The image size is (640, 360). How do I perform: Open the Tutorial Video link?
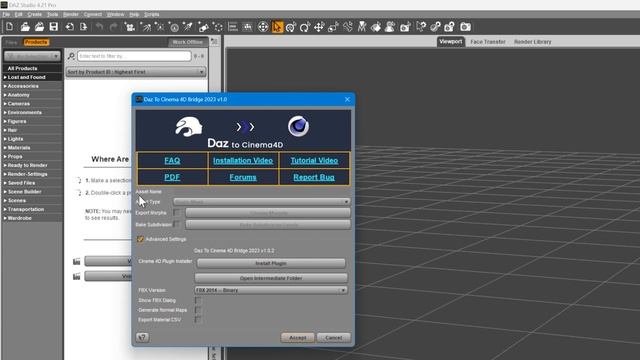pos(314,160)
